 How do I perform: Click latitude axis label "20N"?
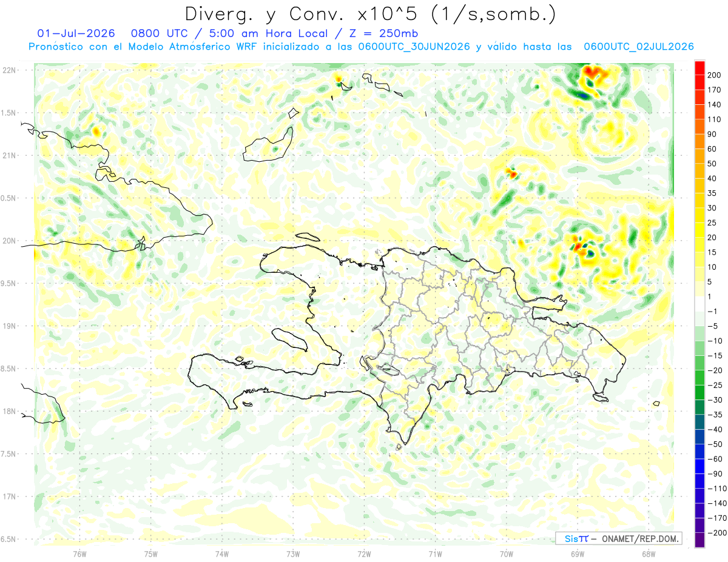pos(10,241)
